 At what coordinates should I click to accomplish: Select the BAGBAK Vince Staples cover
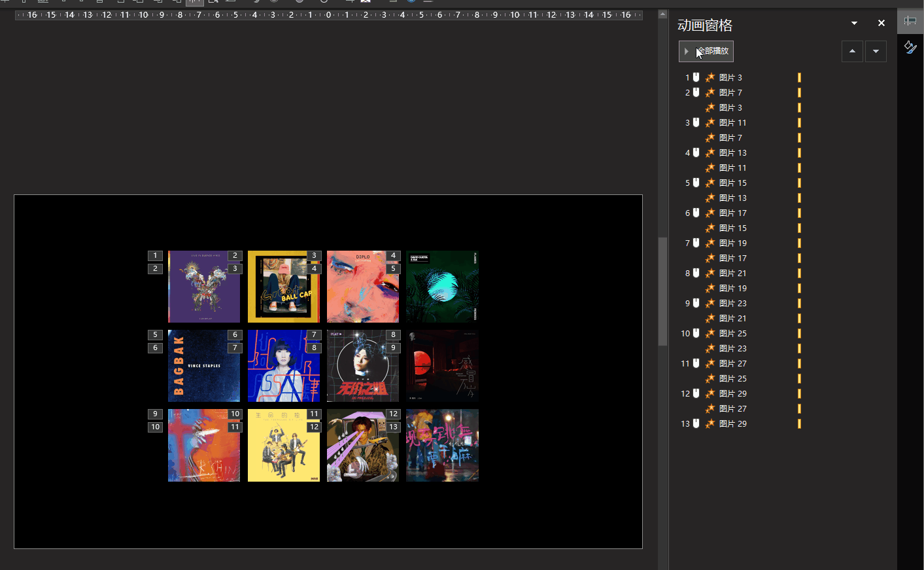204,366
